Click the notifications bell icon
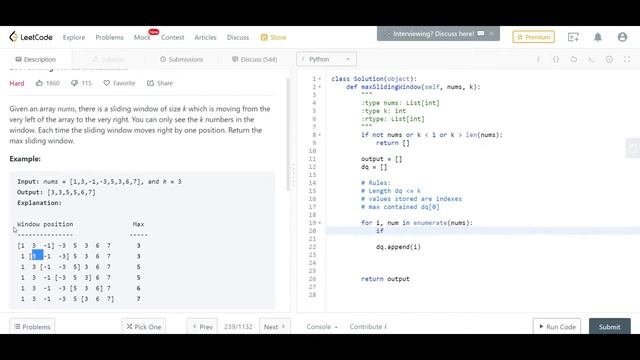Image resolution: width=640 pixels, height=360 pixels. click(598, 37)
